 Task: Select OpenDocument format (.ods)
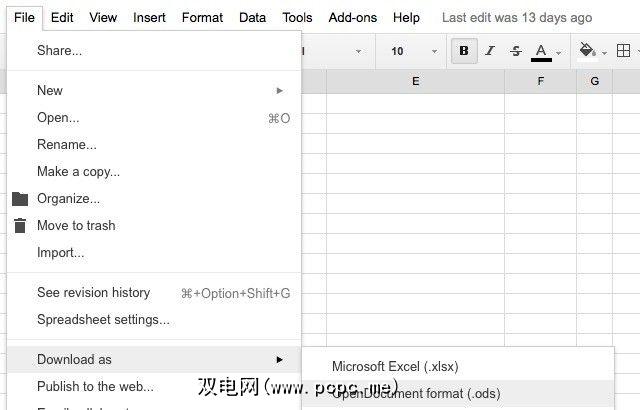tap(416, 394)
